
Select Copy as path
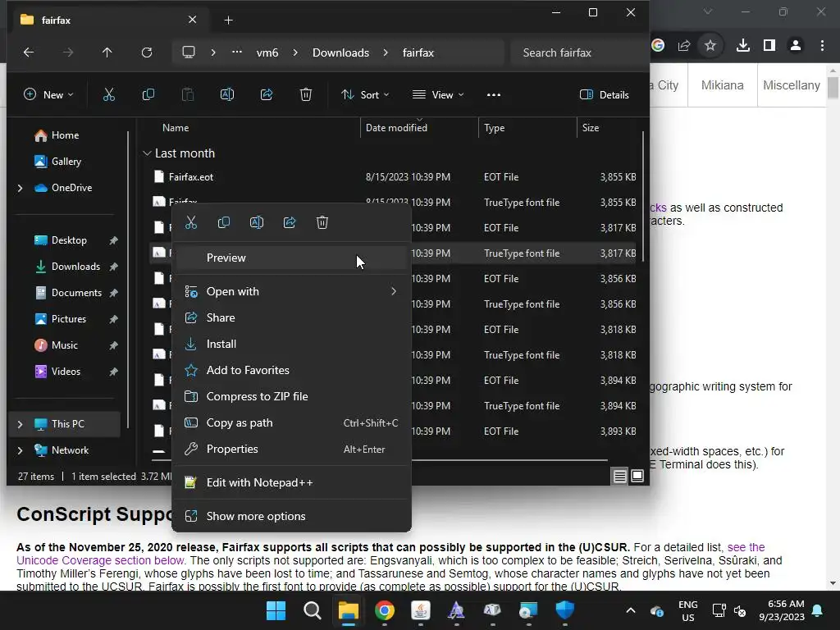click(x=291, y=422)
